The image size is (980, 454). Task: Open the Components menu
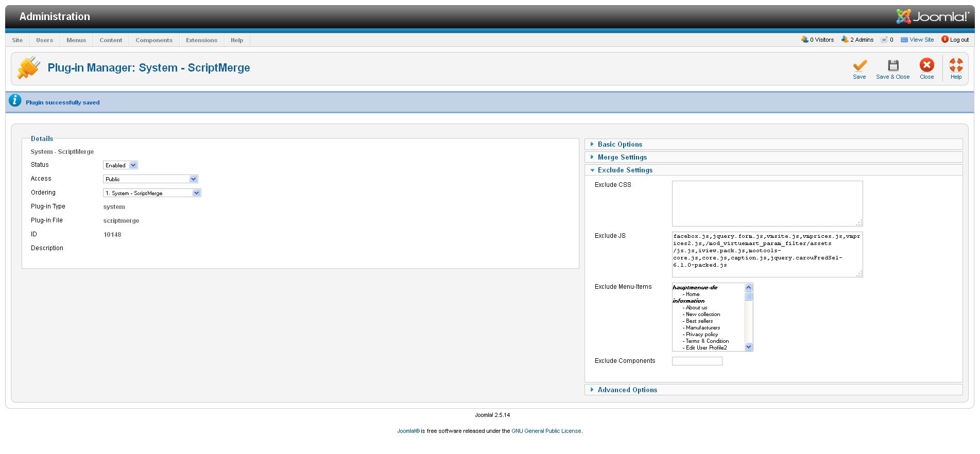pos(154,40)
